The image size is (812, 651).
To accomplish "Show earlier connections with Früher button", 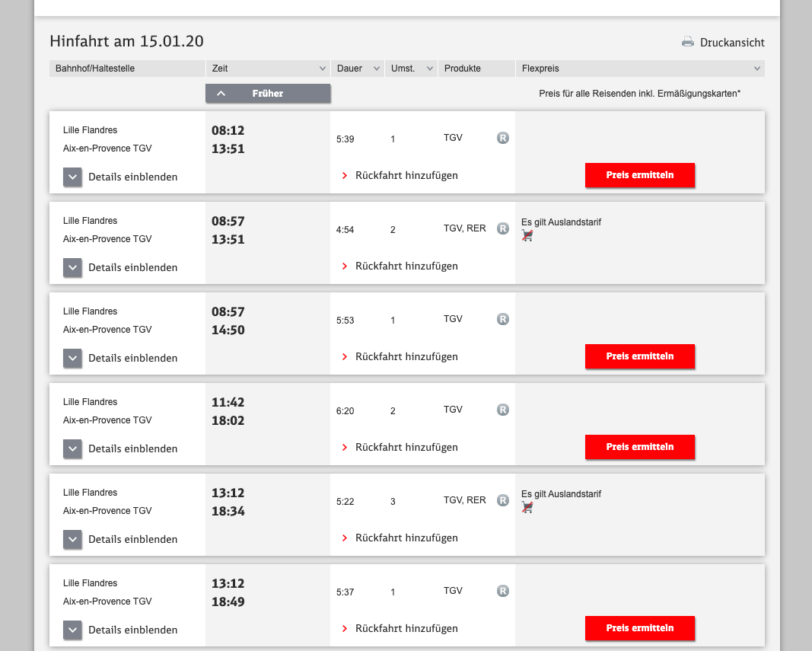I will 268,94.
